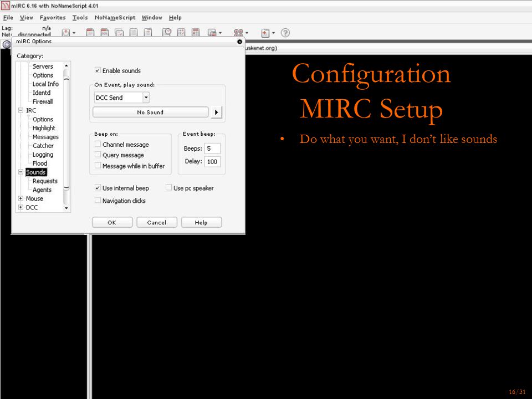Open dropdown arrow beside red plus icon
The height and width of the screenshot is (399, 532).
(x=273, y=33)
